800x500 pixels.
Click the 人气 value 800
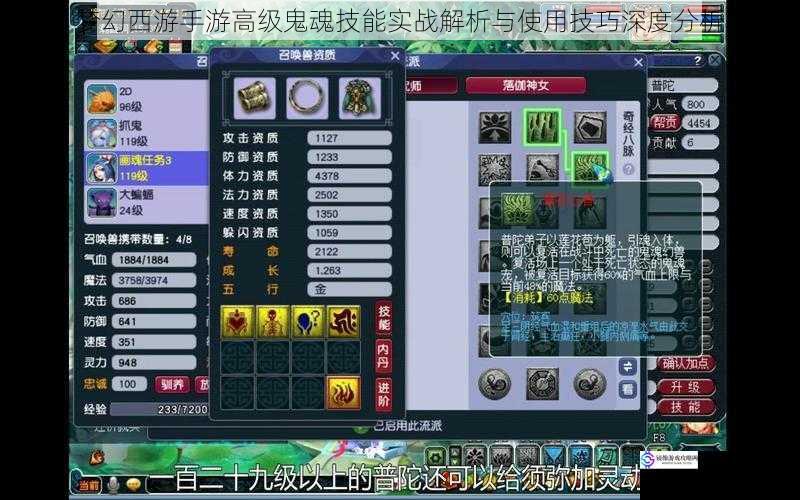click(700, 104)
